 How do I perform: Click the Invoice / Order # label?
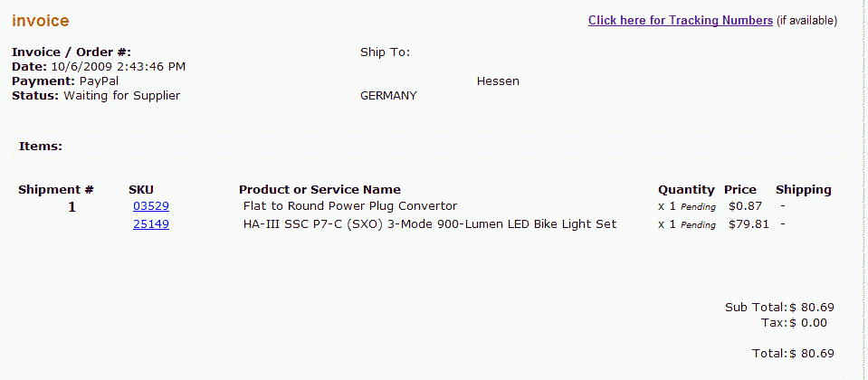point(72,52)
